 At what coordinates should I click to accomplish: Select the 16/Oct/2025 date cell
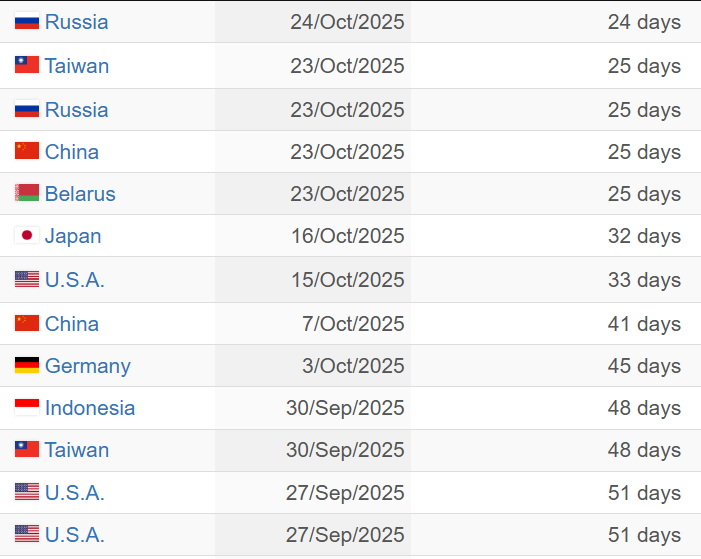click(346, 237)
